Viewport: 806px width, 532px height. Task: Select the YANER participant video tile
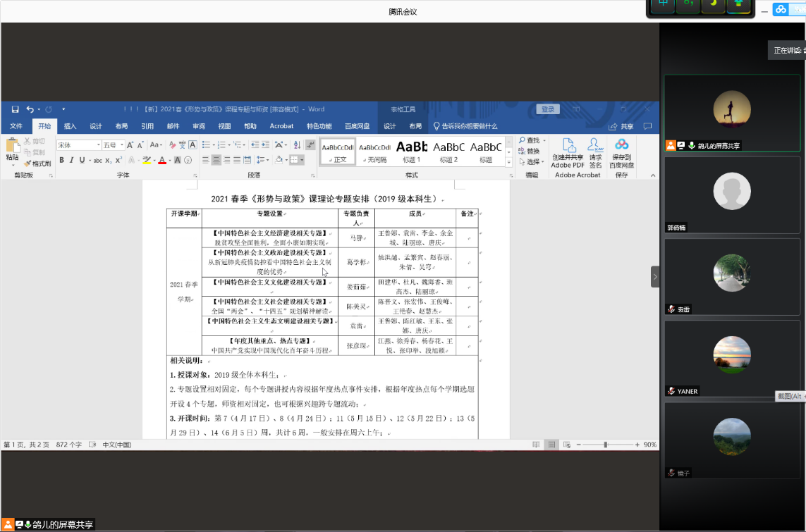[732, 357]
